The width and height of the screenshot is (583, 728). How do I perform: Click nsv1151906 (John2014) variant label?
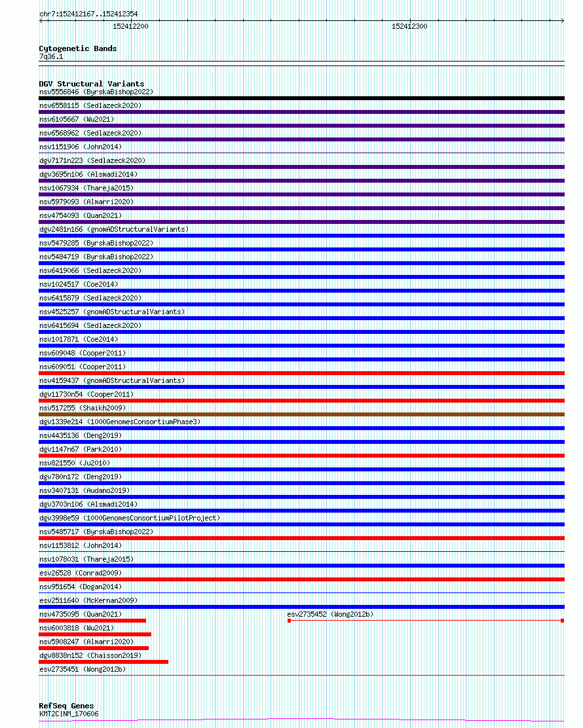81,147
